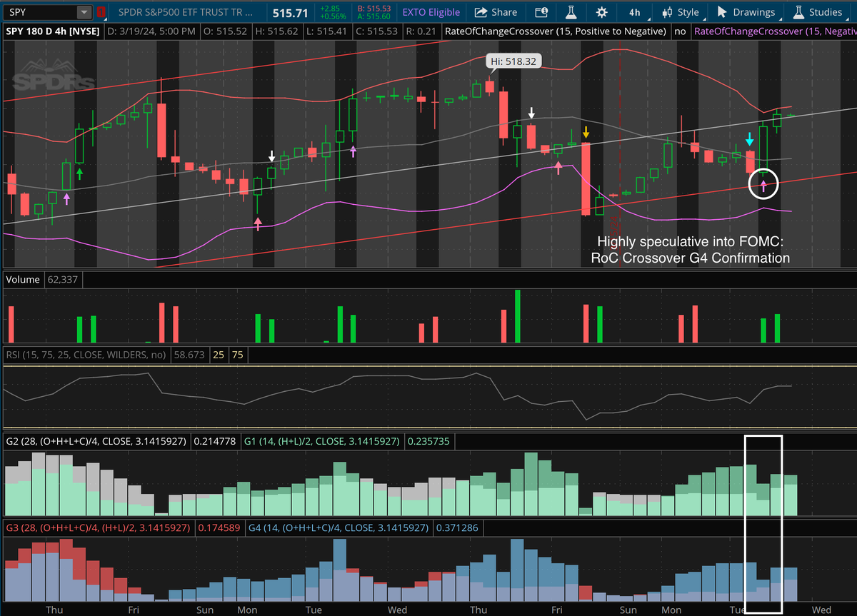This screenshot has height=616, width=857.
Task: Open chart settings gear icon
Action: pyautogui.click(x=602, y=12)
